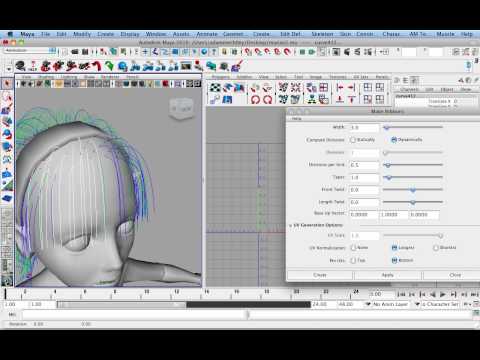Click the save scene icon in status line
480x360 pixels.
pyautogui.click(x=85, y=52)
